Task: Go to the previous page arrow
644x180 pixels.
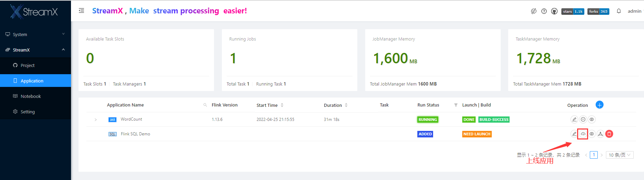Action: tap(586, 155)
